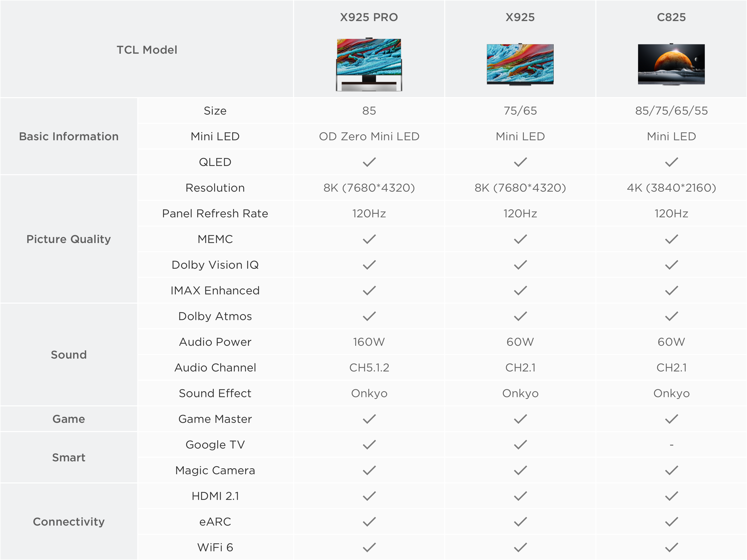Click the WiFi 6 checkmark for C825

click(671, 547)
